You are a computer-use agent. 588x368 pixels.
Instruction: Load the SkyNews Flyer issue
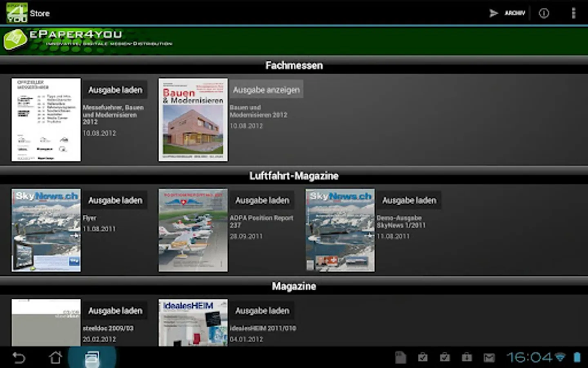click(115, 200)
